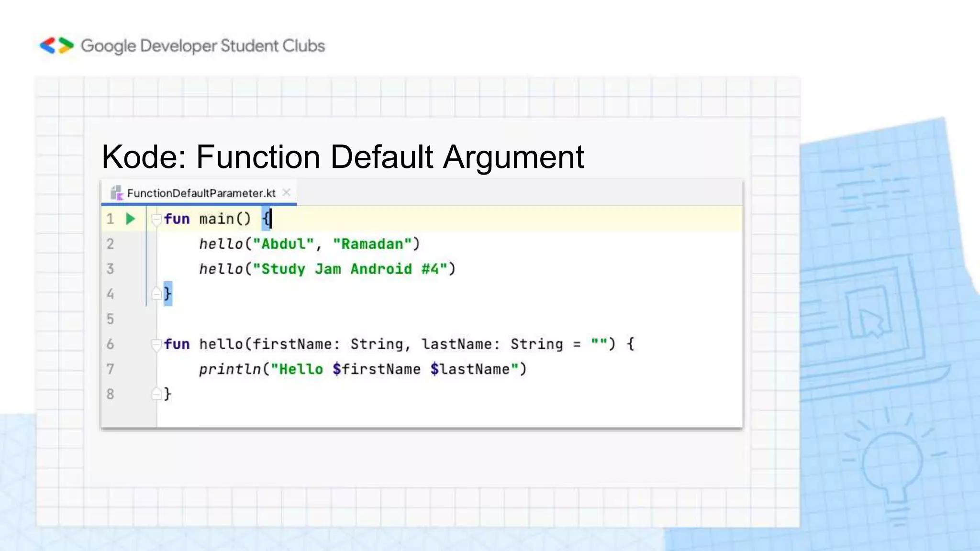Run main() using the green gutter arrow

point(130,219)
